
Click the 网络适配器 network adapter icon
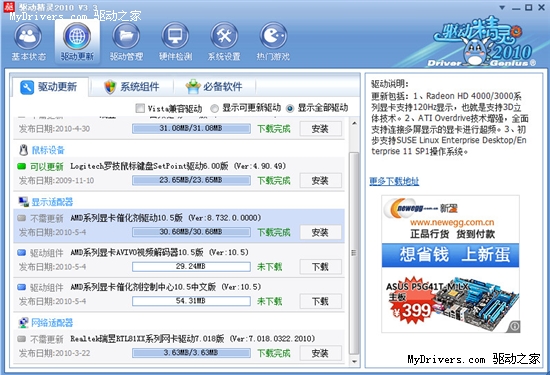click(x=24, y=322)
